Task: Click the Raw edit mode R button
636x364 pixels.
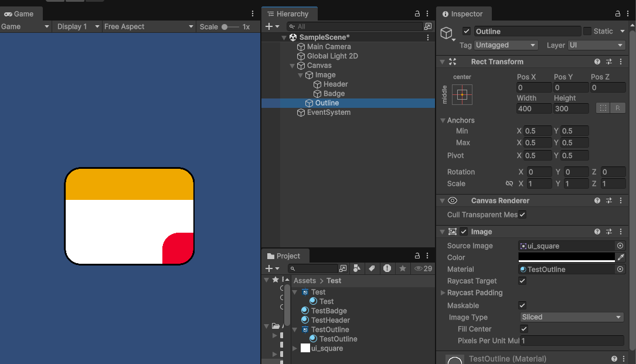Action: [618, 108]
